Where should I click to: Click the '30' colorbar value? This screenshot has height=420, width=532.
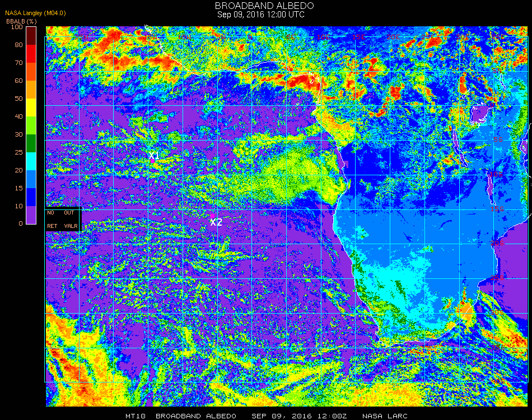(18, 135)
